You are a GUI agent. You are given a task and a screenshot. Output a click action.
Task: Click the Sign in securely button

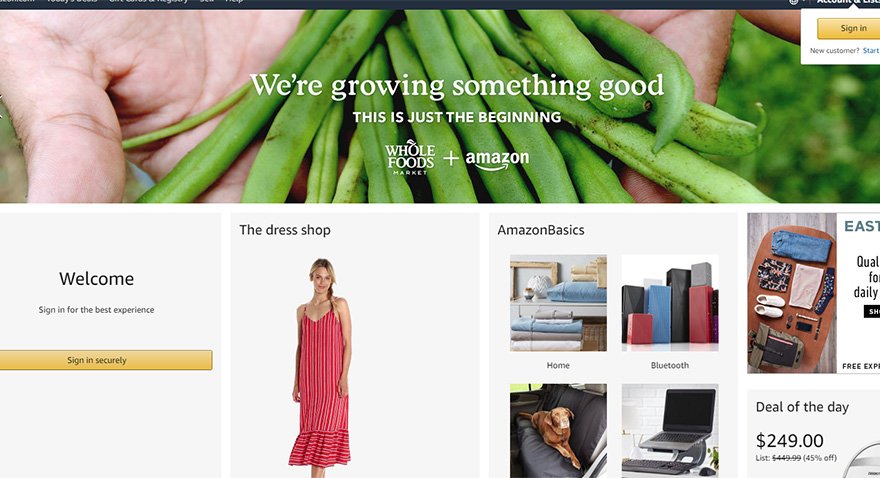pos(106,360)
